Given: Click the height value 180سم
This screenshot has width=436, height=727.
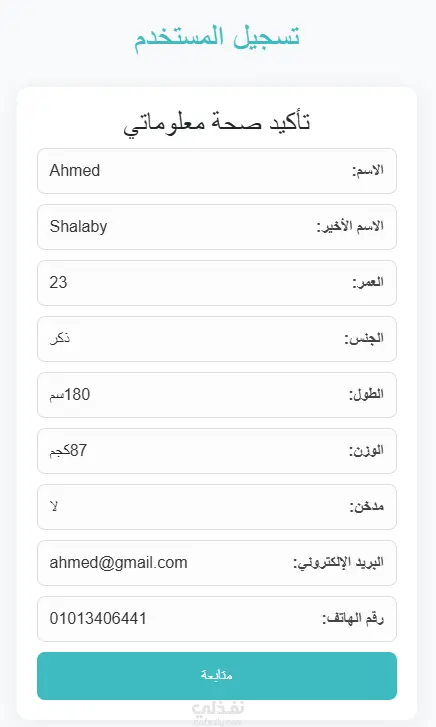Looking at the screenshot, I should (70, 395).
